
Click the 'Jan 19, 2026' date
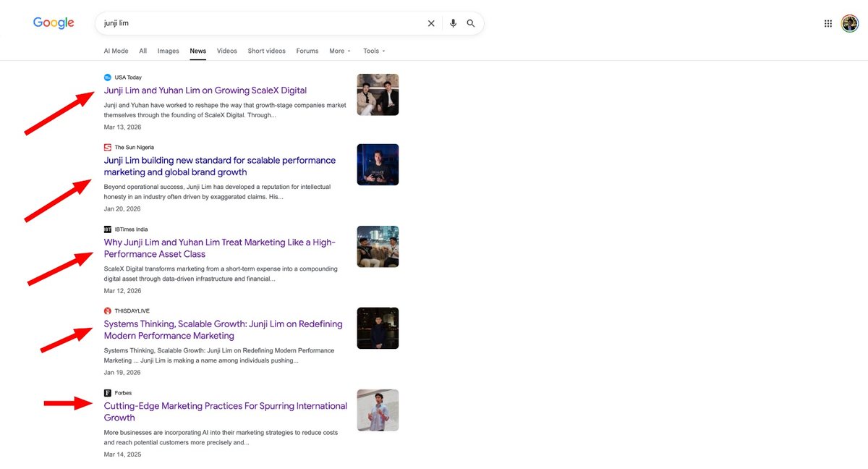[x=122, y=373]
